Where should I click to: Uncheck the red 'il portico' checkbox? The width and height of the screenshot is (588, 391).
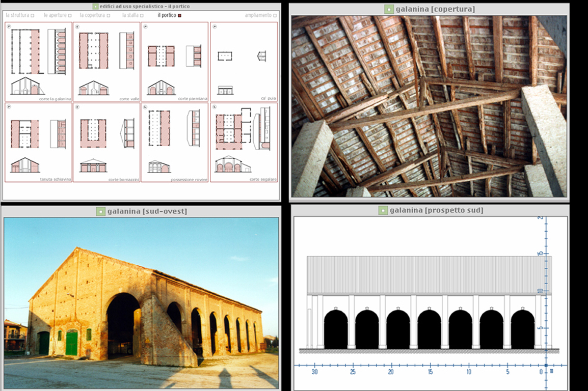tap(180, 16)
